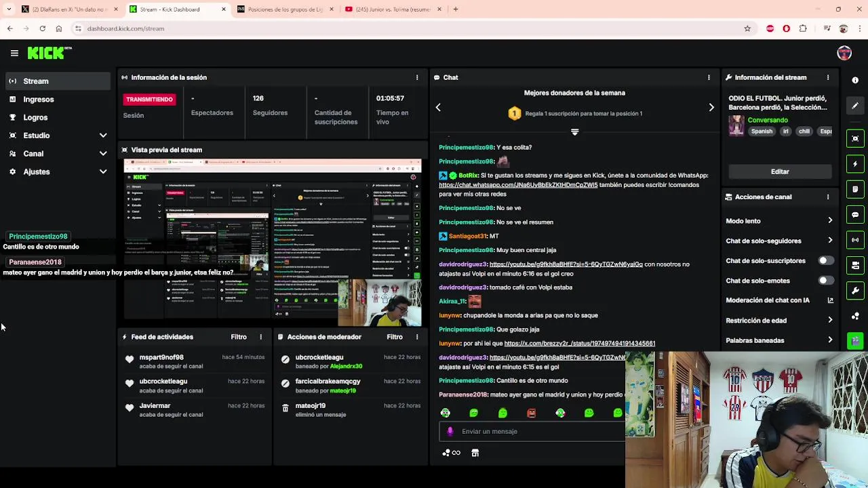Select Logros in the sidebar
The height and width of the screenshot is (488, 868).
pos(58,117)
